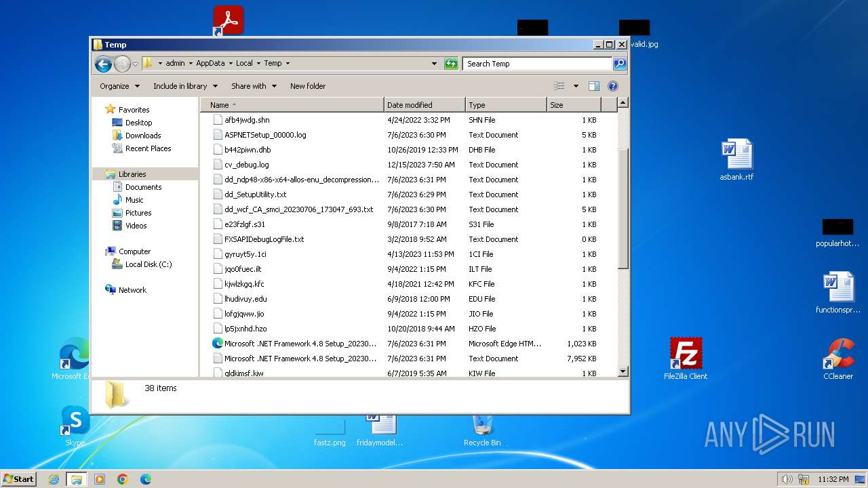The width and height of the screenshot is (868, 488).
Task: Sort by the Size column header
Action: pyautogui.click(x=574, y=105)
